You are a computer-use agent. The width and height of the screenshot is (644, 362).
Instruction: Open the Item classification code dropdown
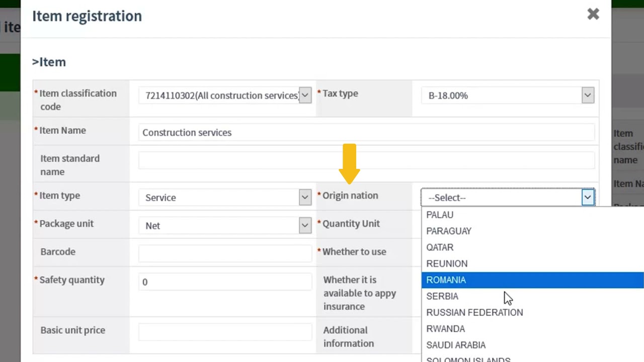[225, 95]
